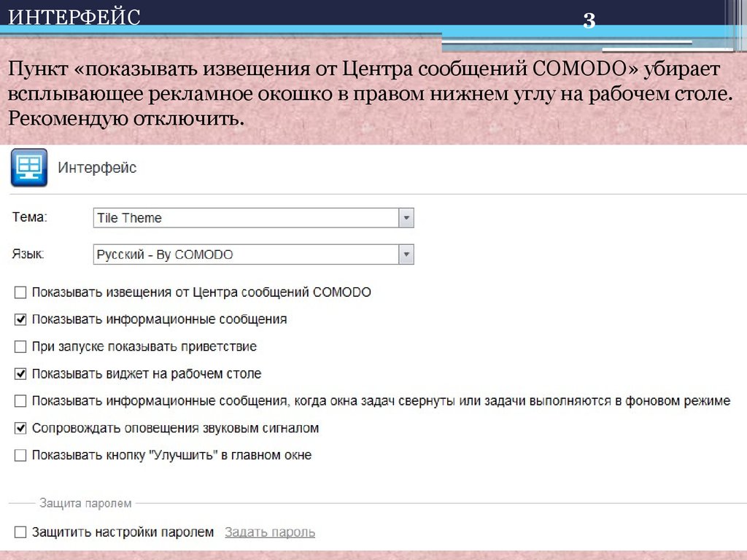Enable 'Показывать кнопку Улучшить' checkbox
This screenshot has width=747, height=560.
[20, 455]
